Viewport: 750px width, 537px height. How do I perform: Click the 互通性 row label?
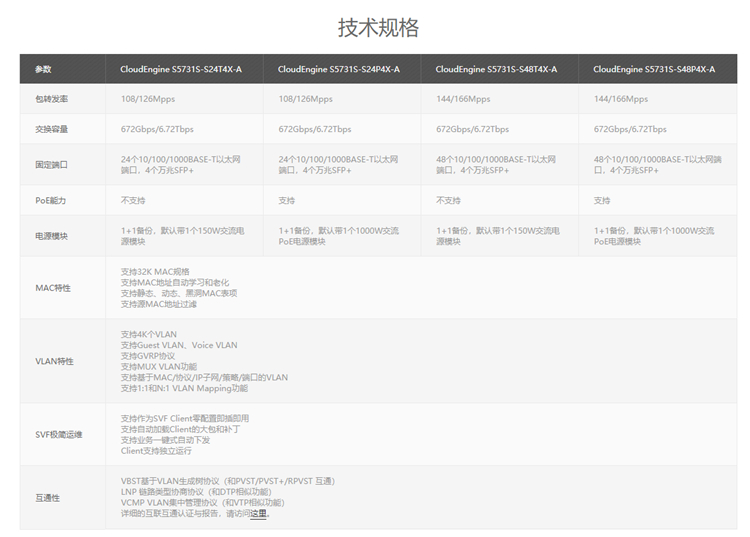(48, 497)
